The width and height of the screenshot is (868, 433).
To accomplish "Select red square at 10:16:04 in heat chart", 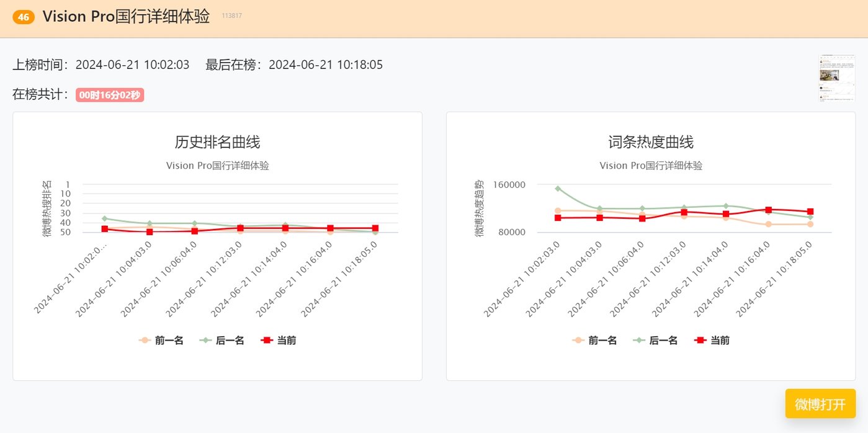I will 768,210.
